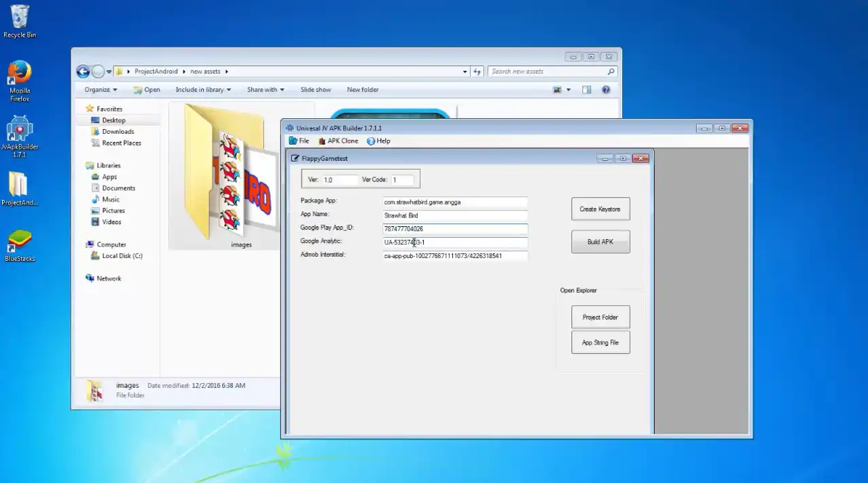Click the Admob Interstitial field
868x483 pixels.
(x=455, y=256)
